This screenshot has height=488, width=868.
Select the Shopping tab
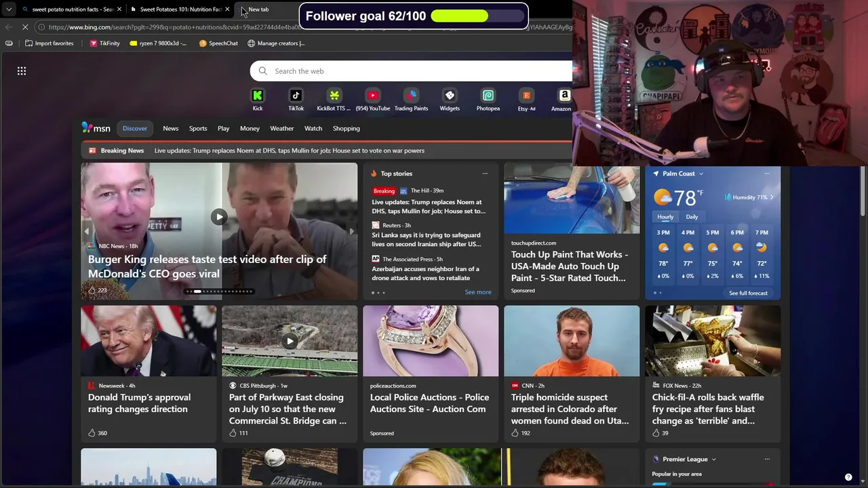(x=346, y=128)
